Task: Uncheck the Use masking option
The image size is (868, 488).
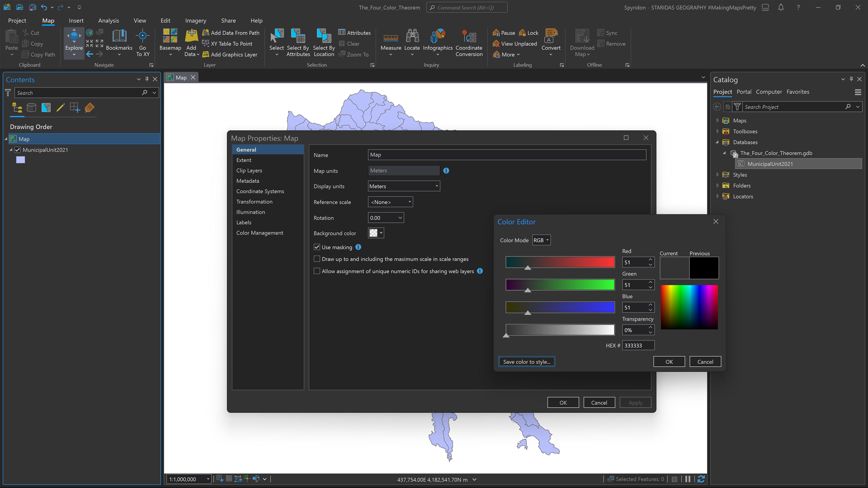Action: [x=317, y=247]
